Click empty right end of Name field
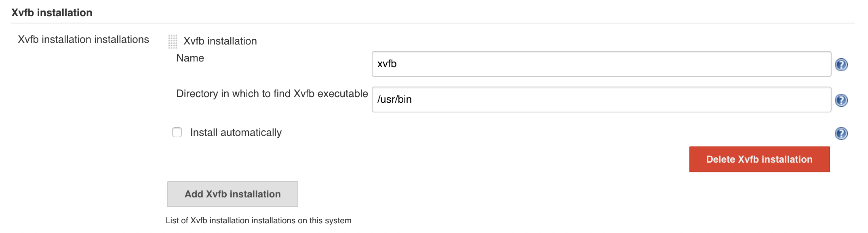 click(800, 64)
